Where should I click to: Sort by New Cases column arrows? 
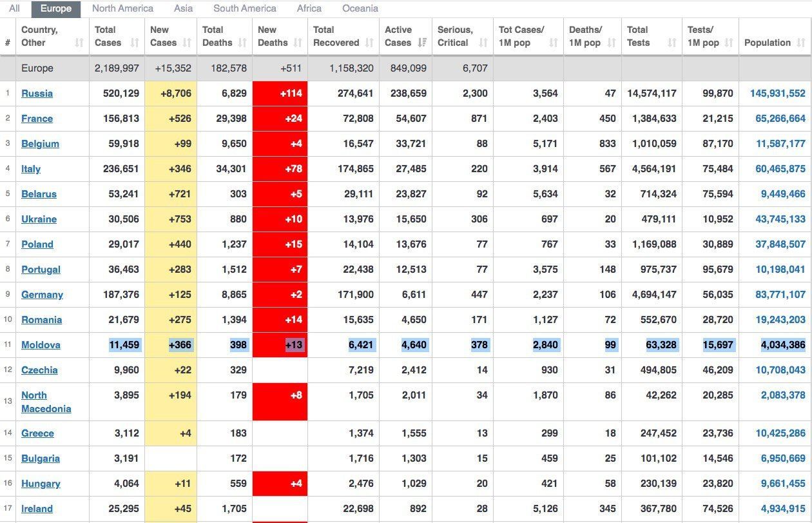[187, 43]
